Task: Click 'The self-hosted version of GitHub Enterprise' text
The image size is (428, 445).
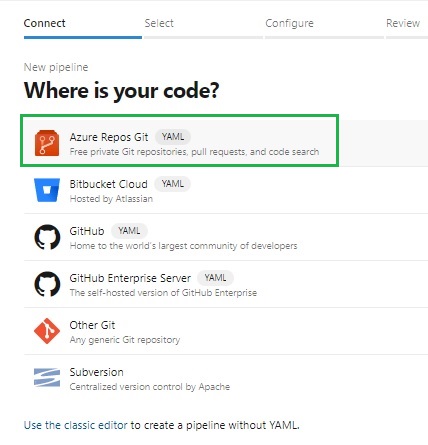Action: tap(163, 293)
